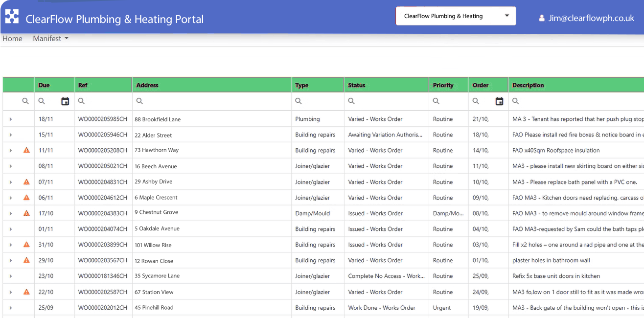Open the Manifest menu

[x=50, y=39]
